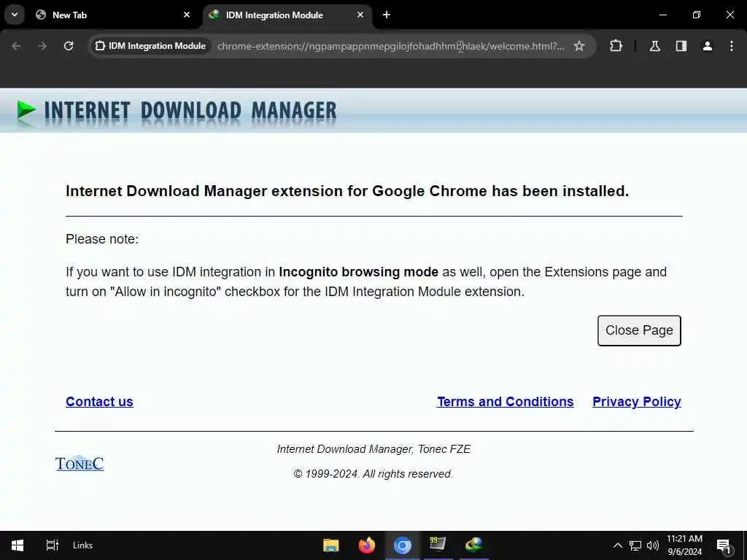747x560 pixels.
Task: Open the notification center icon
Action: 724,545
